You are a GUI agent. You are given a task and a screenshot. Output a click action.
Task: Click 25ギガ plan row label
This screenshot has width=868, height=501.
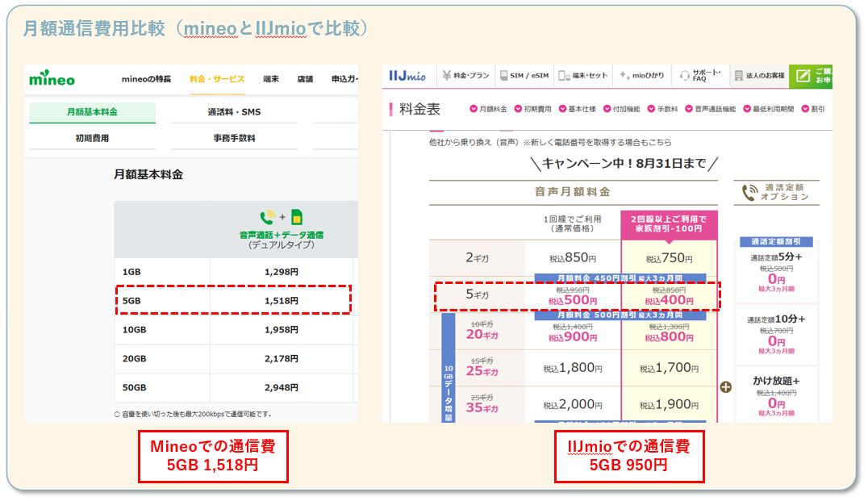point(482,370)
